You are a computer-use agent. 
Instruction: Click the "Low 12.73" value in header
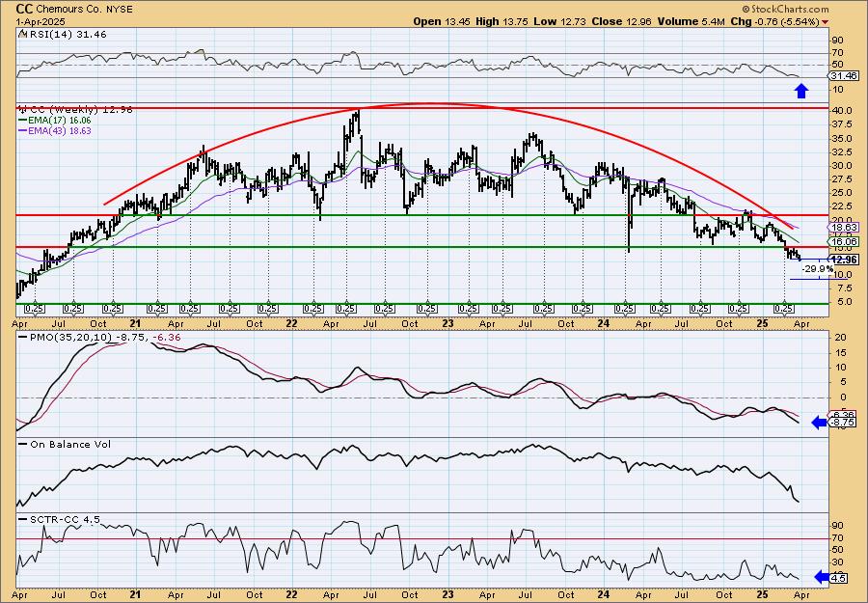point(560,21)
